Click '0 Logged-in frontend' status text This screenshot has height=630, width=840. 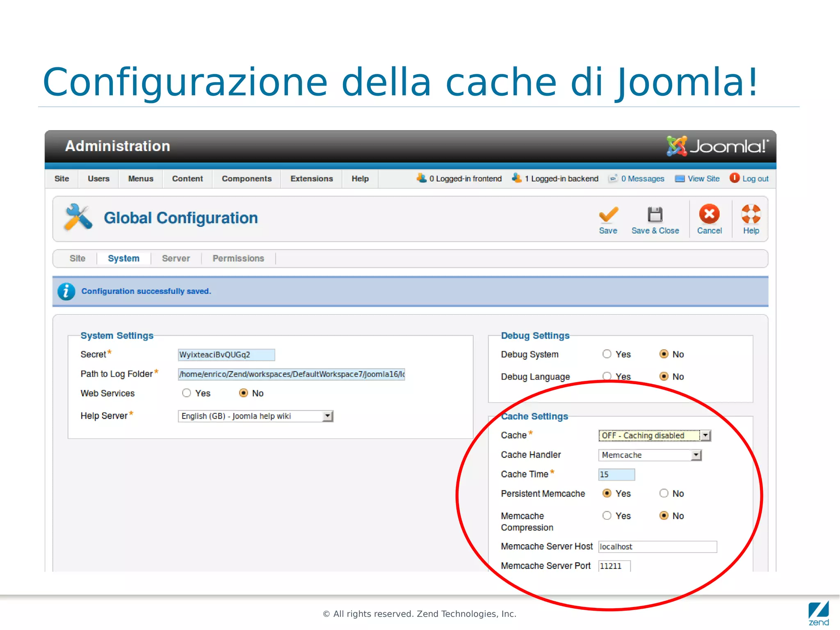tap(466, 179)
